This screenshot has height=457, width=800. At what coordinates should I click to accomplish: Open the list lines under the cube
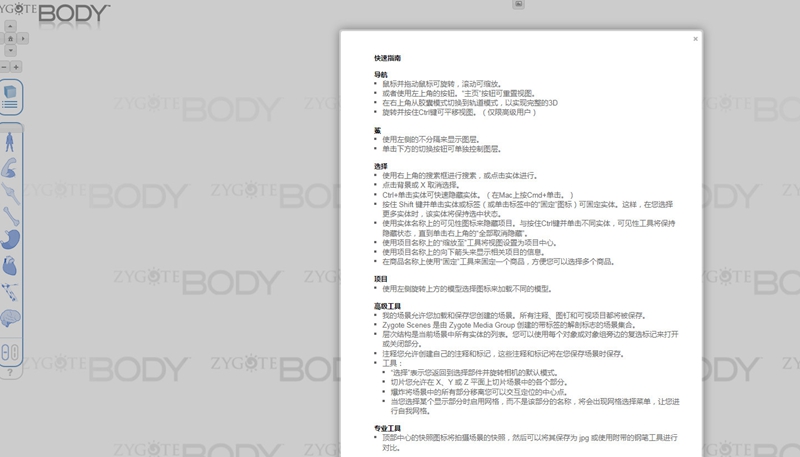[10, 105]
